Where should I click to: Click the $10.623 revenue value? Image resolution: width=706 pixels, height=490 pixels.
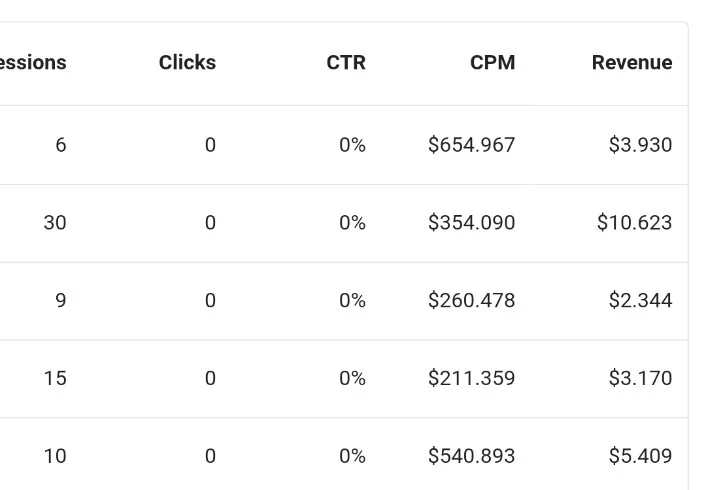(x=634, y=223)
